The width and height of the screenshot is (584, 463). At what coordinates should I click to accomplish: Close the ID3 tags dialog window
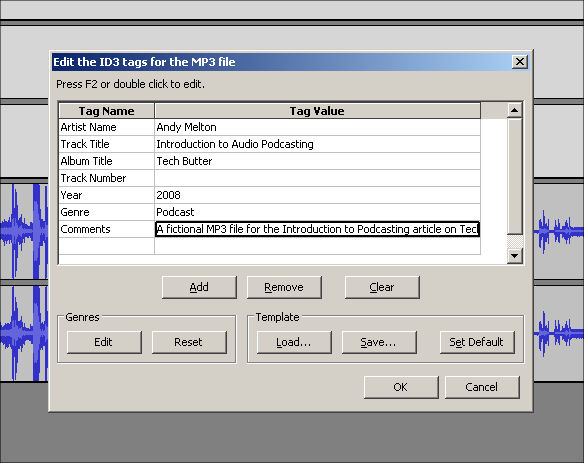[520, 61]
